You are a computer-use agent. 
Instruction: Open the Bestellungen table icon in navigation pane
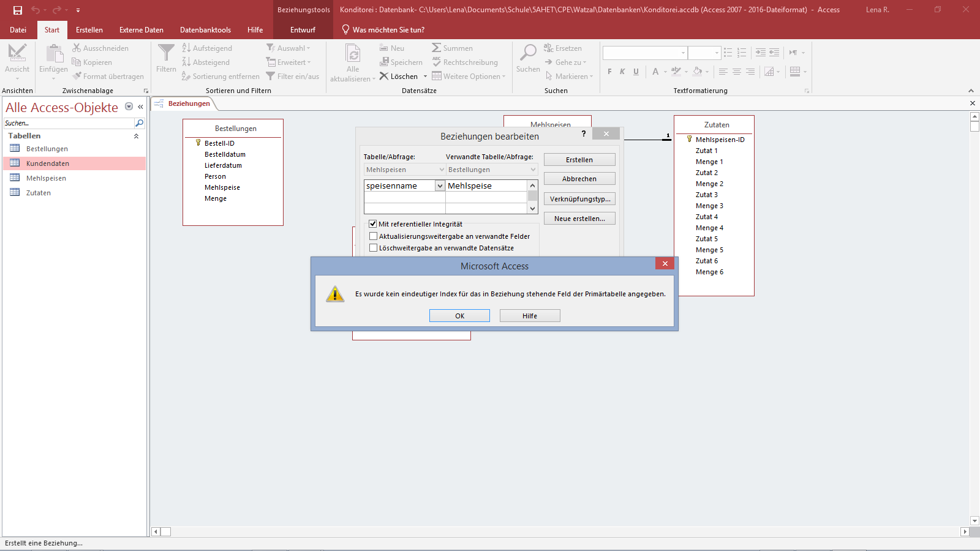tap(15, 149)
